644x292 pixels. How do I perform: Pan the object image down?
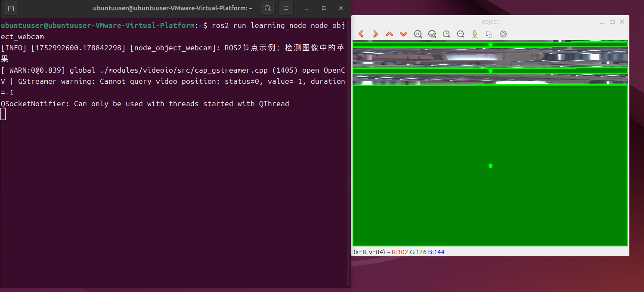click(404, 34)
